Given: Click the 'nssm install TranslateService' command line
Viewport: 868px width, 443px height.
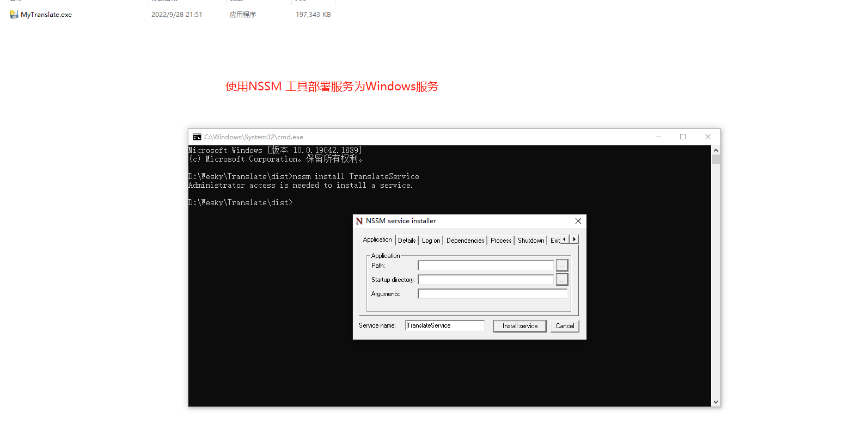Looking at the screenshot, I should click(x=304, y=176).
